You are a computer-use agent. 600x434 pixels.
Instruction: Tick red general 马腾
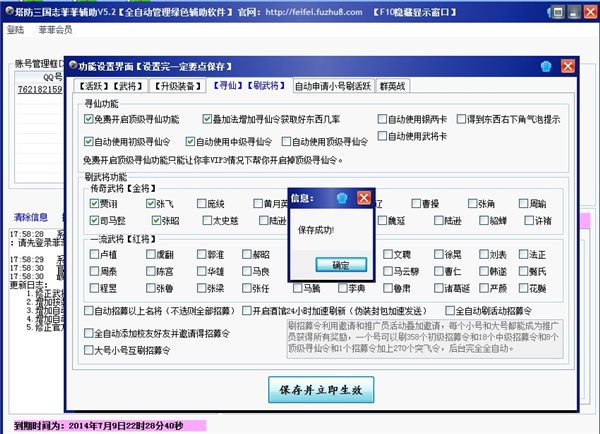(297, 288)
